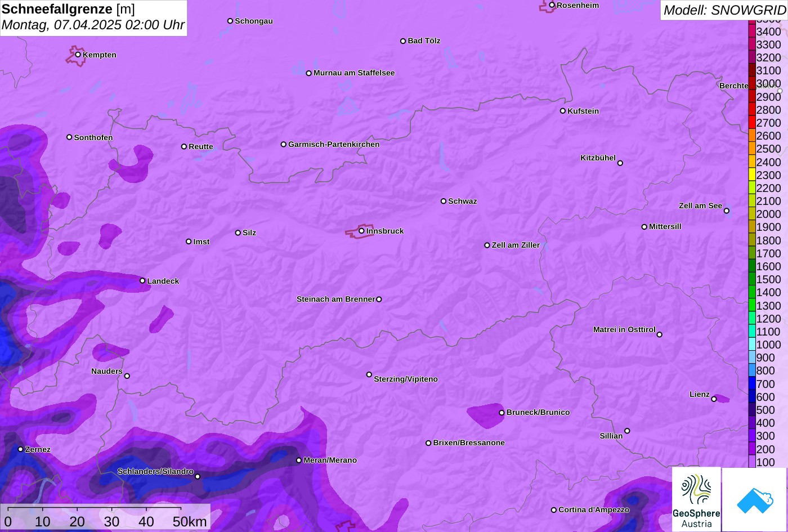Viewport: 788px width, 532px height.
Task: Click the 'Zernez' town label
Action: click(x=38, y=449)
